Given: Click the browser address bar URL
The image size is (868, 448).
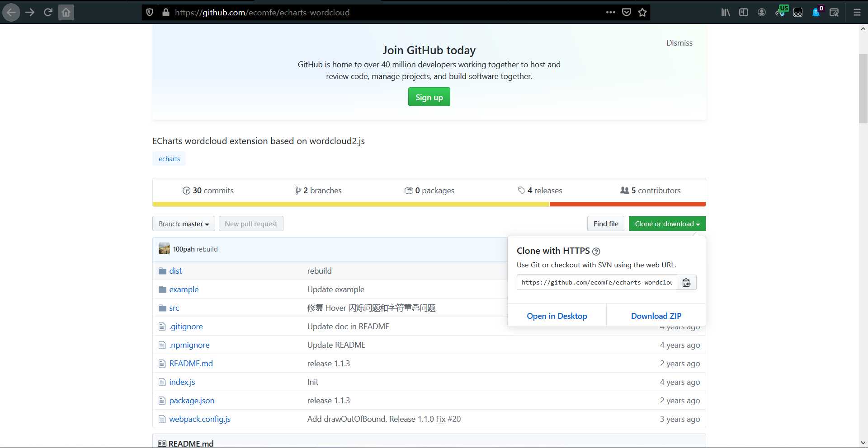Looking at the screenshot, I should point(262,12).
